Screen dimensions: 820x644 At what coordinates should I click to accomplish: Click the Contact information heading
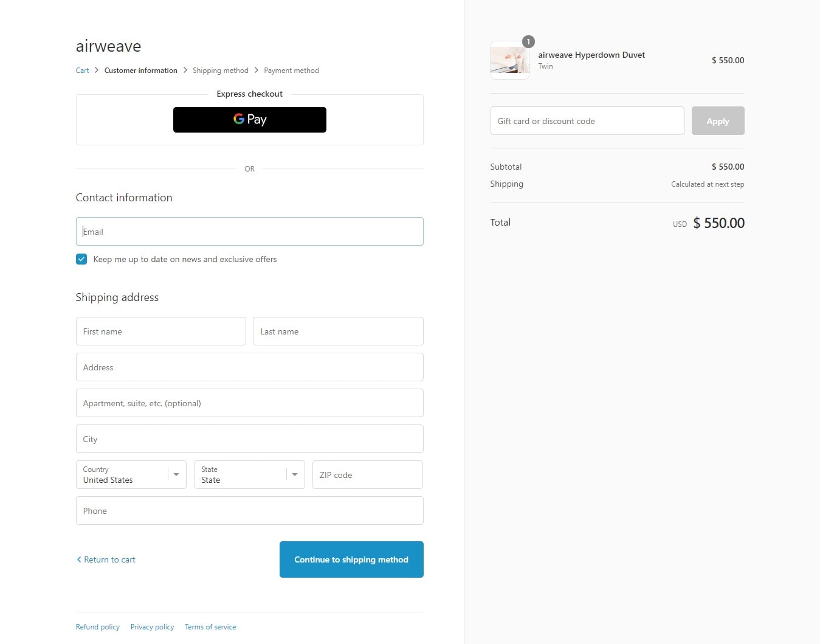(124, 198)
